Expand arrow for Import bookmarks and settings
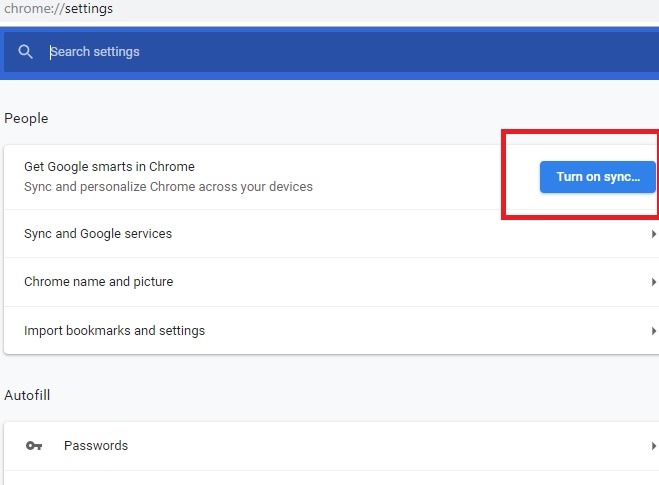 click(654, 331)
